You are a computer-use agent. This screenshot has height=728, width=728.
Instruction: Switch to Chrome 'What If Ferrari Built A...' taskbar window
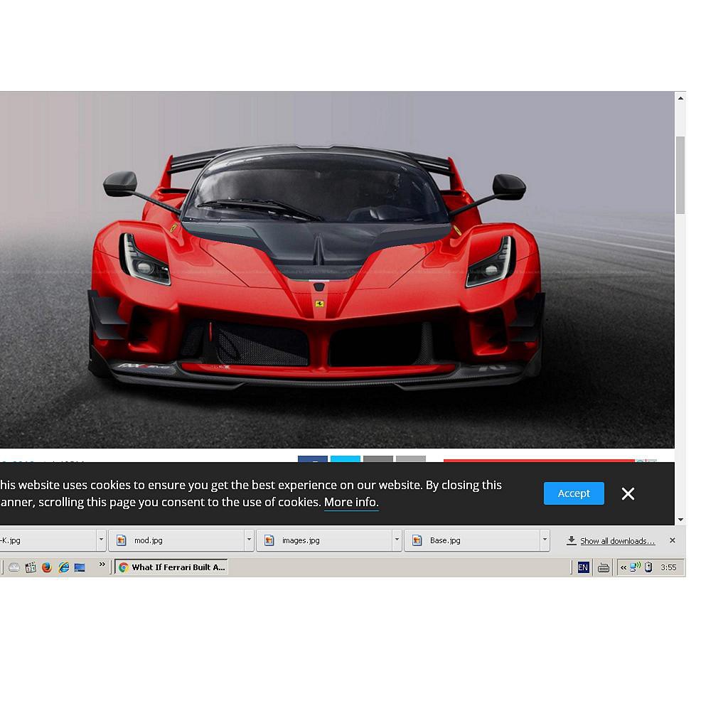tap(171, 567)
